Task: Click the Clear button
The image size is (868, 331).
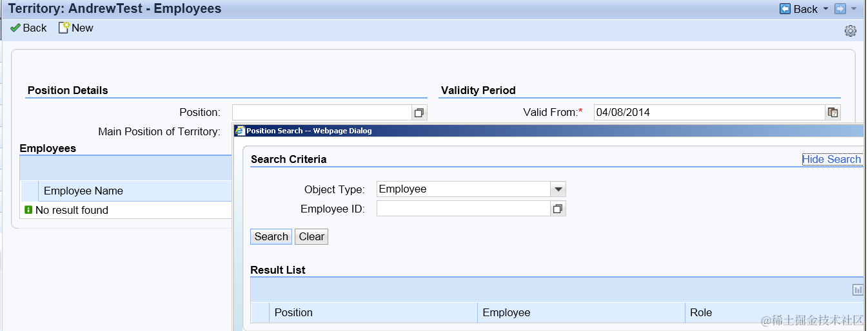Action: tap(311, 236)
